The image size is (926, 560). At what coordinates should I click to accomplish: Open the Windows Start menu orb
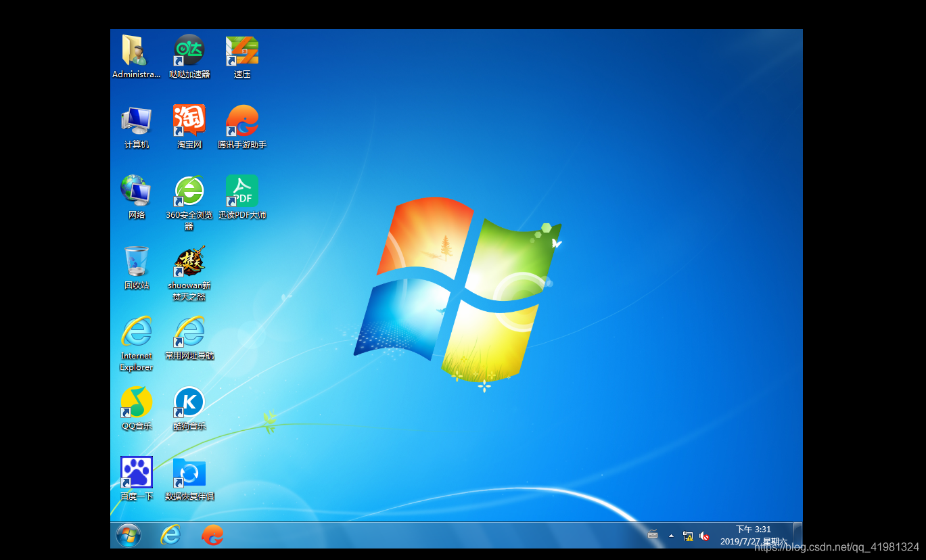pos(129,535)
